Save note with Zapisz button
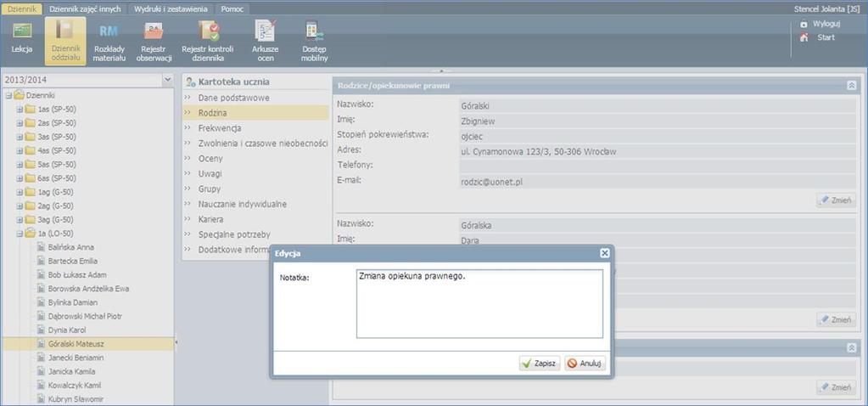868x406 pixels. click(540, 364)
